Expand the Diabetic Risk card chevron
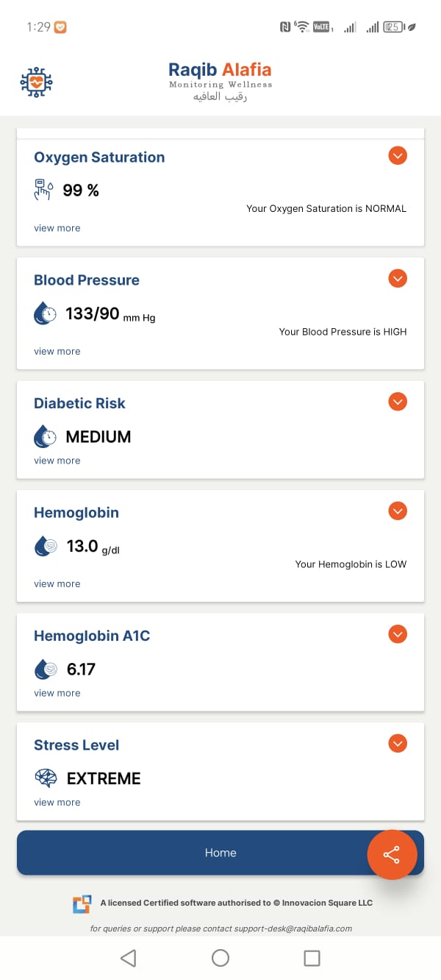This screenshot has height=980, width=441. [x=398, y=402]
